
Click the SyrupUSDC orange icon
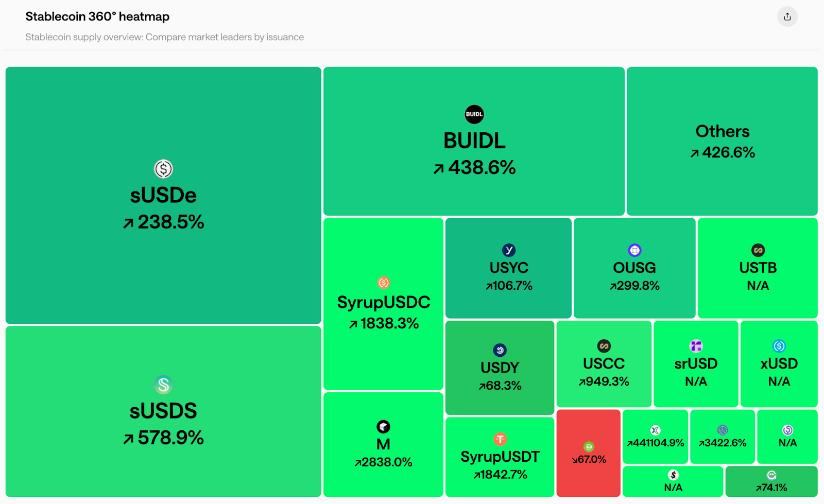point(384,283)
